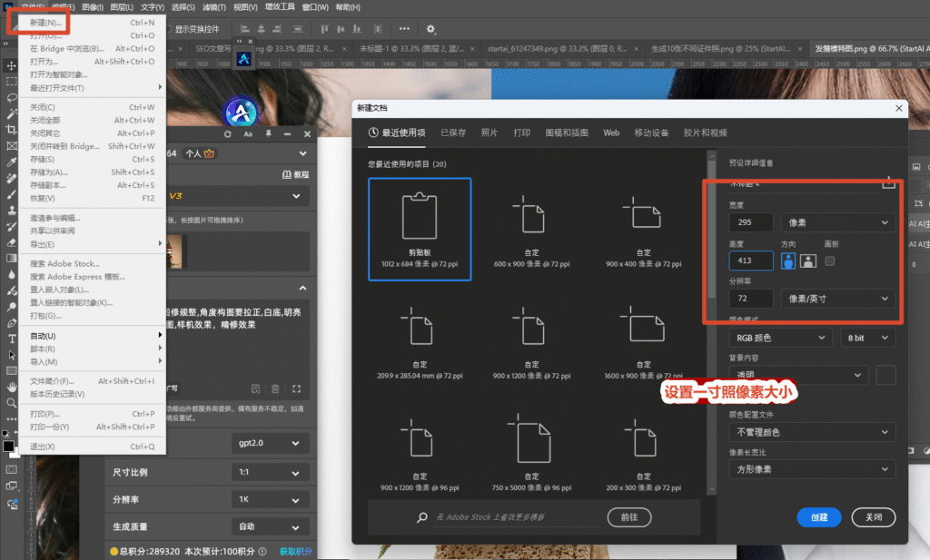Open the 8 bit depth dropdown
The height and width of the screenshot is (560, 930).
867,338
